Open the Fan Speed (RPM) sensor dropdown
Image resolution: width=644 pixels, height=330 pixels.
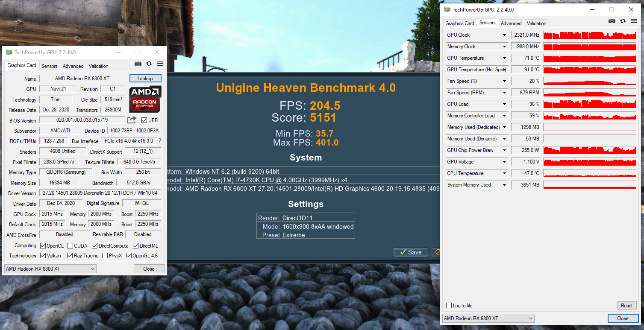tap(504, 93)
